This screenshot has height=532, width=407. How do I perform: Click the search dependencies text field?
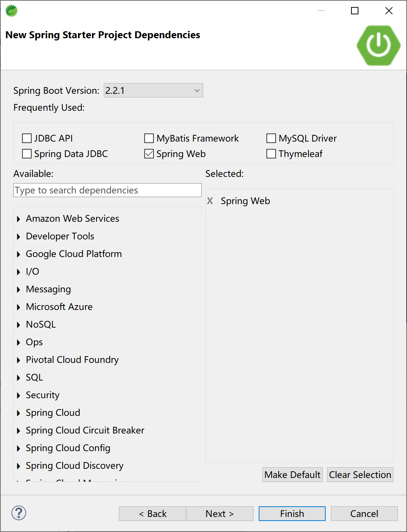tap(107, 190)
